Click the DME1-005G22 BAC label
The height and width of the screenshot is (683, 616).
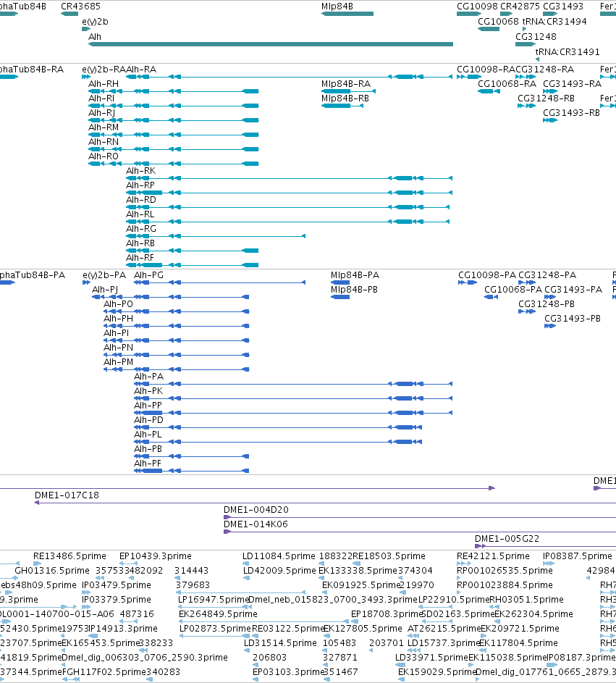(x=507, y=539)
